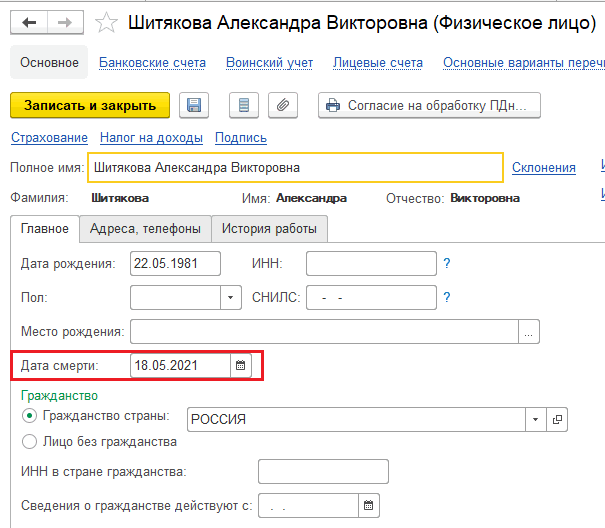Viewport: 605px width, 528px height.
Task: Add record to favorites with star icon
Action: [106, 23]
